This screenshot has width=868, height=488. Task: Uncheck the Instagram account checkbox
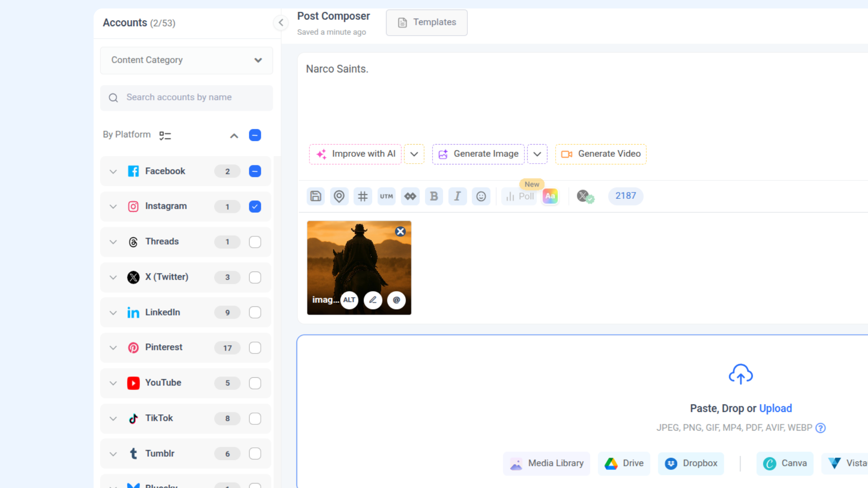tap(255, 206)
